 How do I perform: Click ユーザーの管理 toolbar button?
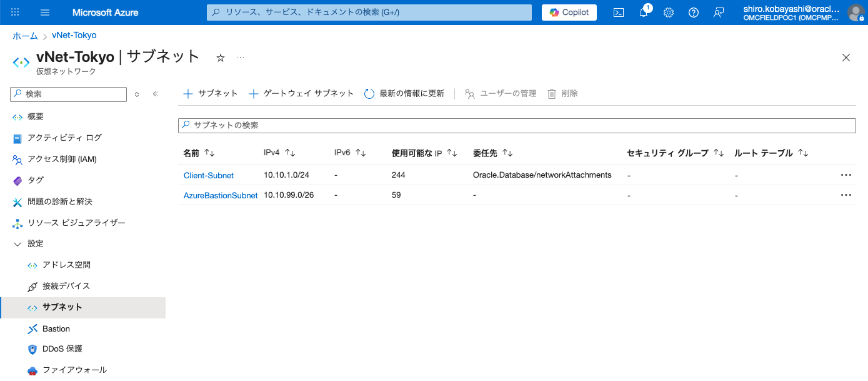pyautogui.click(x=501, y=93)
